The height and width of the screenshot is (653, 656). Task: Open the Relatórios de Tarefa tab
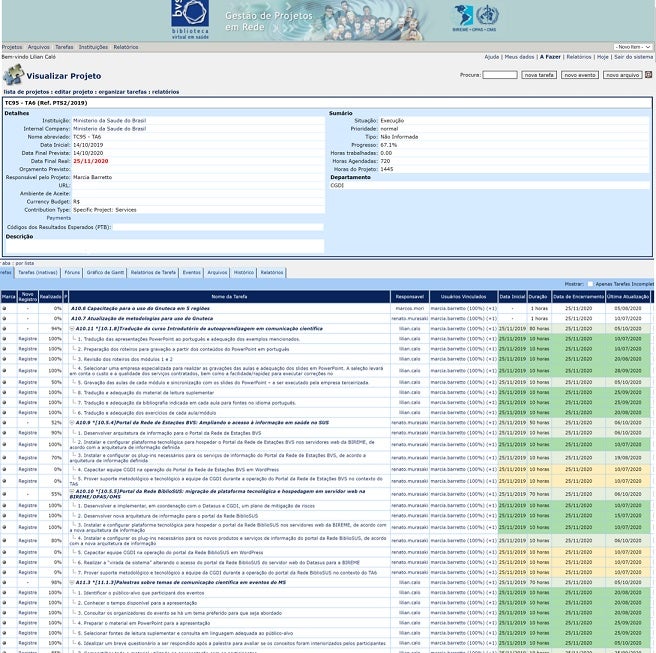(153, 272)
